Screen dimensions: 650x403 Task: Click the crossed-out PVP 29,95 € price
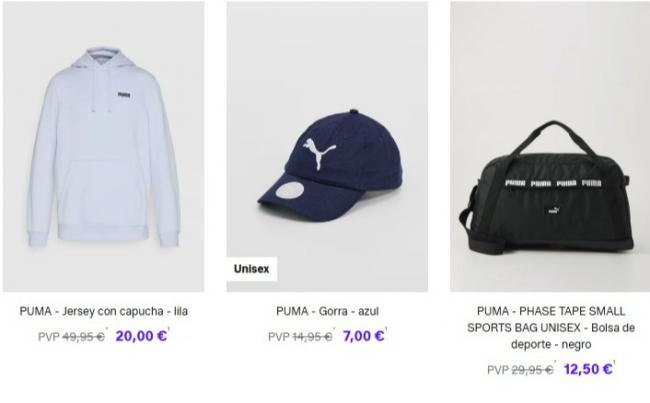click(520, 369)
